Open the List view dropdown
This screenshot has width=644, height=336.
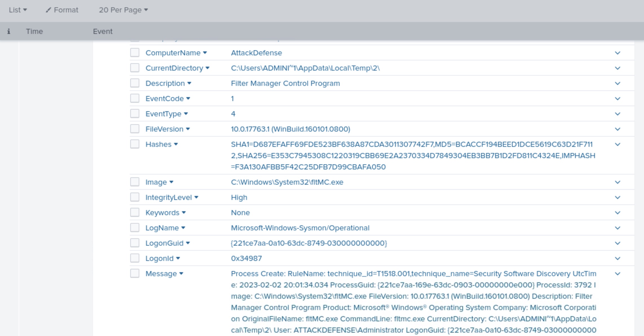[18, 10]
